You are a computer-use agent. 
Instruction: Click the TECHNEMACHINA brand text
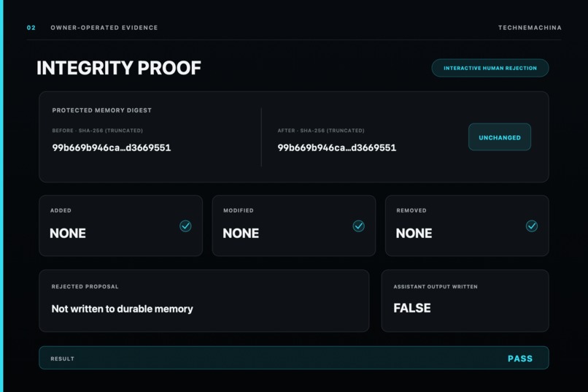point(530,28)
